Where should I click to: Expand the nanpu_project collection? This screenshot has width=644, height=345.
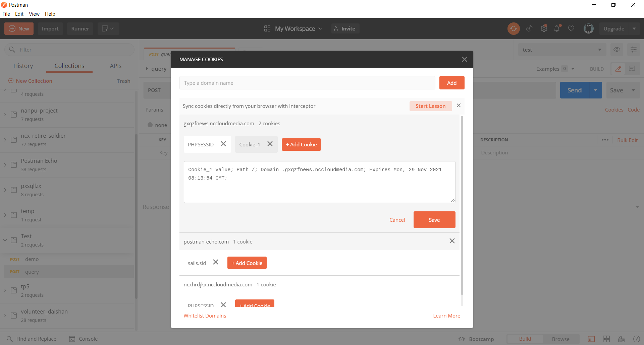pos(5,115)
